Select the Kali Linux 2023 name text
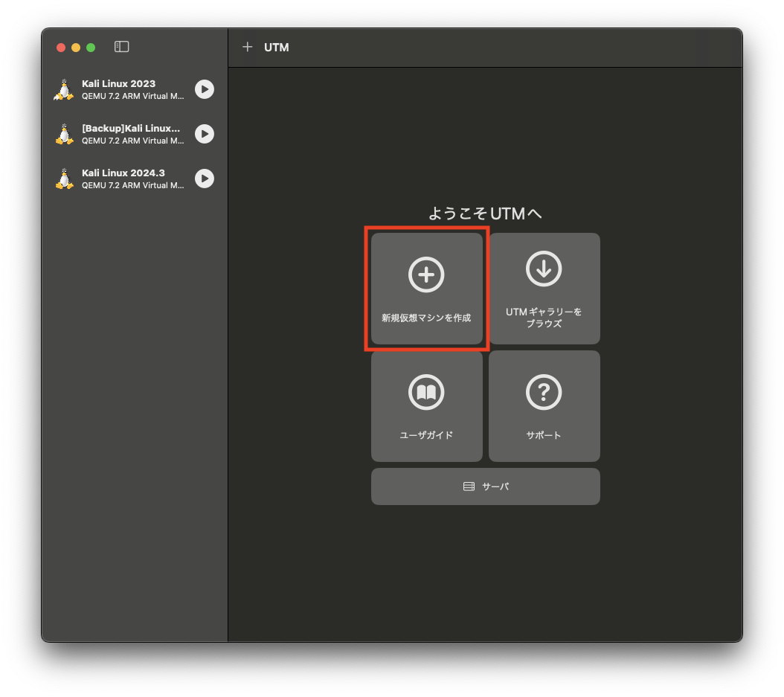The image size is (784, 697). click(118, 83)
